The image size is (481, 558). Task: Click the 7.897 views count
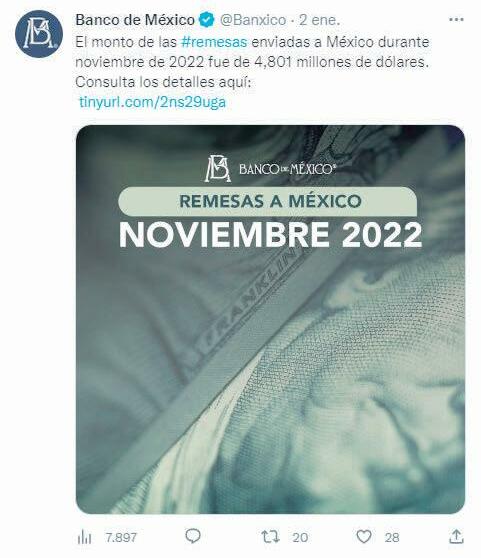tap(121, 537)
